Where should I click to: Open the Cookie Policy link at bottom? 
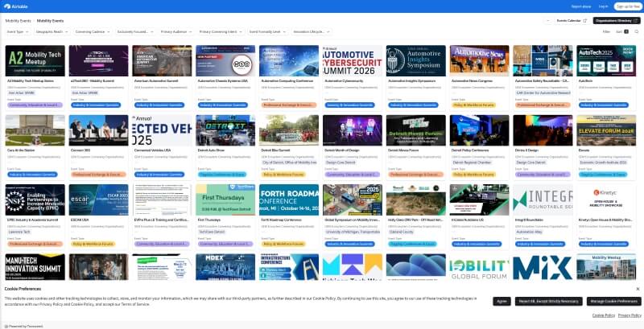click(x=603, y=315)
